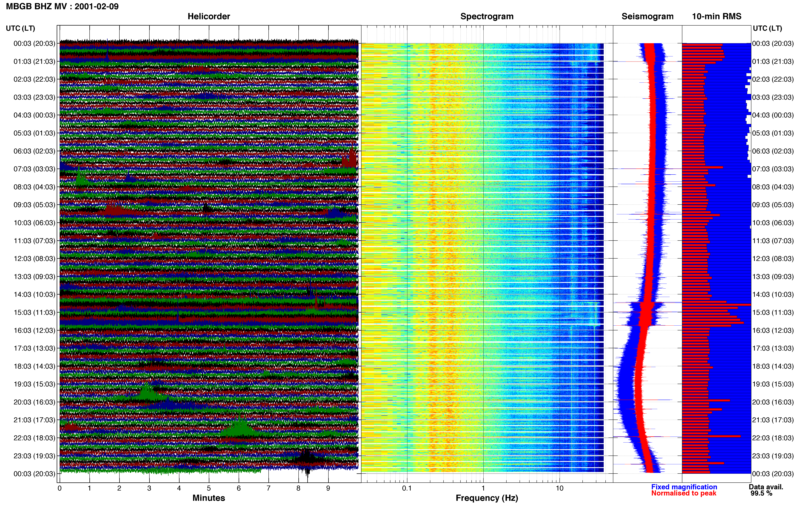
Task: Click right-axis time label '08:03 (04:03)'
Action: click(773, 187)
